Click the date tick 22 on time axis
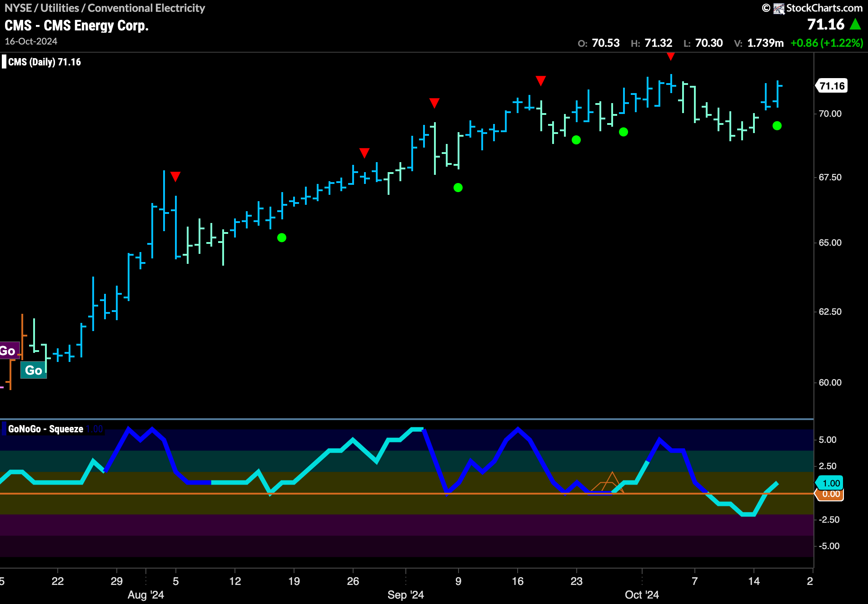Screen dimensions: 868x604 (x=58, y=581)
